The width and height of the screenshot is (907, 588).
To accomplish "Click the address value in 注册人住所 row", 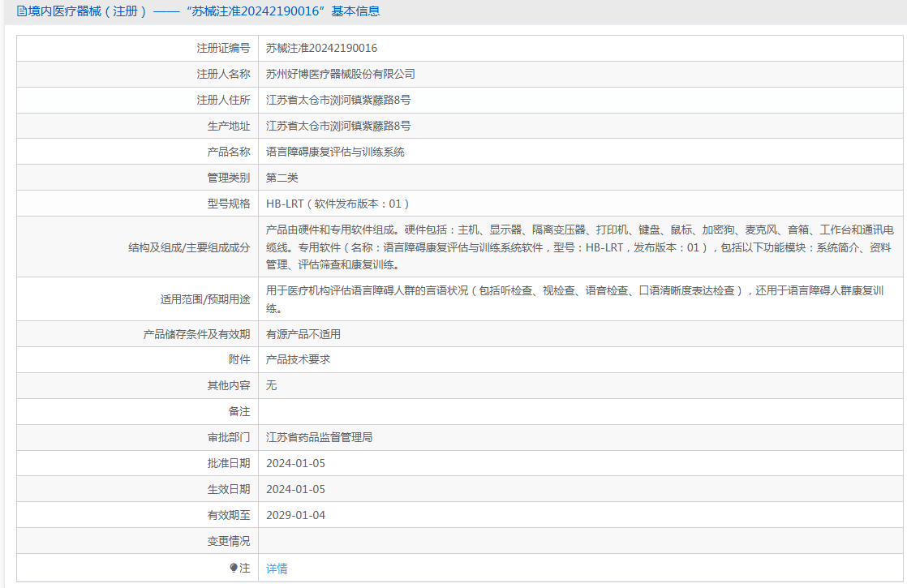I will pos(338,100).
